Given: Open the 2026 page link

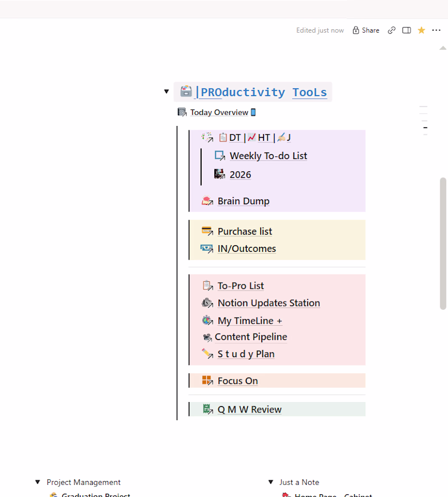Looking at the screenshot, I should click(240, 175).
